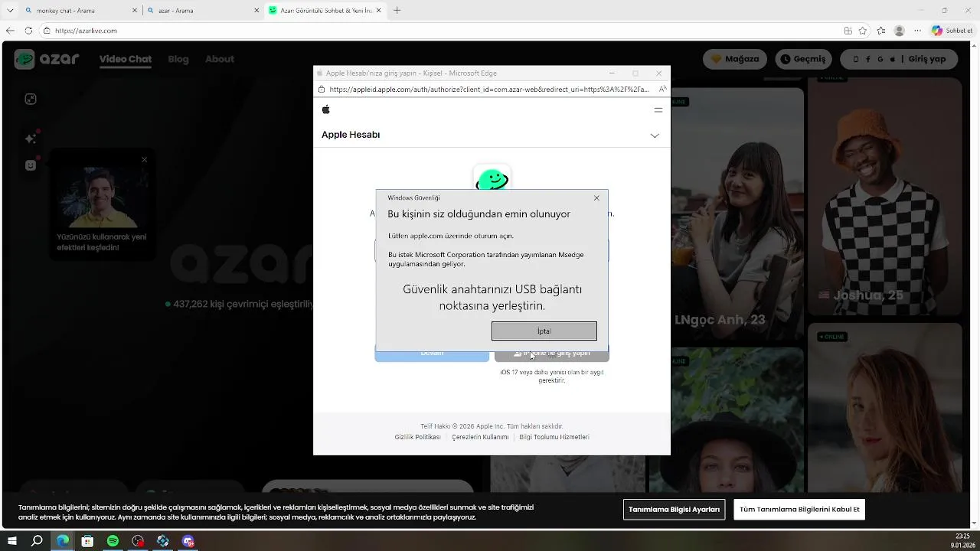The image size is (980, 551).
Task: Open Microsoft Store from taskbar
Action: [87, 541]
